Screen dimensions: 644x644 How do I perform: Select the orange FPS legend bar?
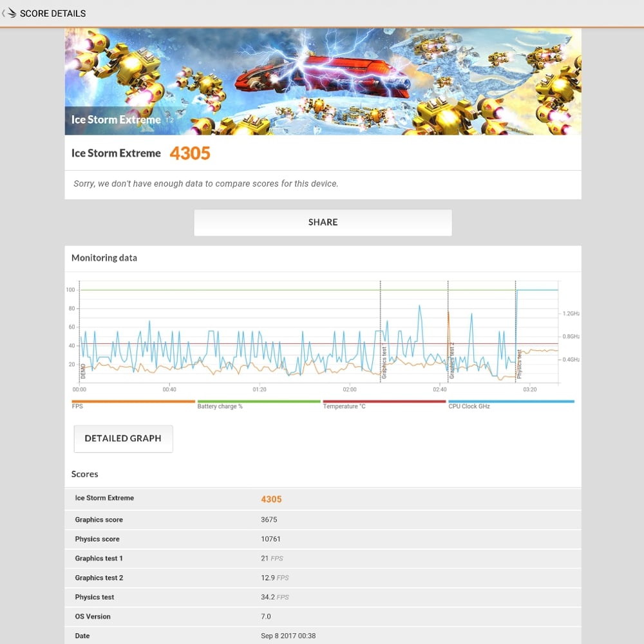tap(133, 402)
